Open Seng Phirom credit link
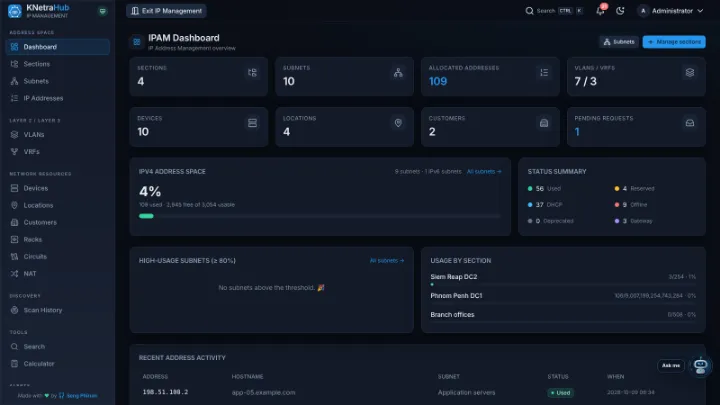 (78, 396)
